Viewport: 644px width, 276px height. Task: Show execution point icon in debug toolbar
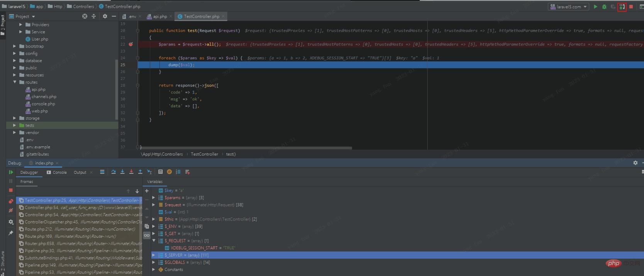point(102,172)
